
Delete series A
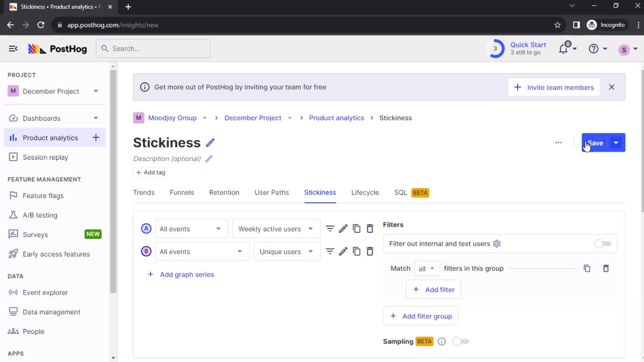pos(370,229)
